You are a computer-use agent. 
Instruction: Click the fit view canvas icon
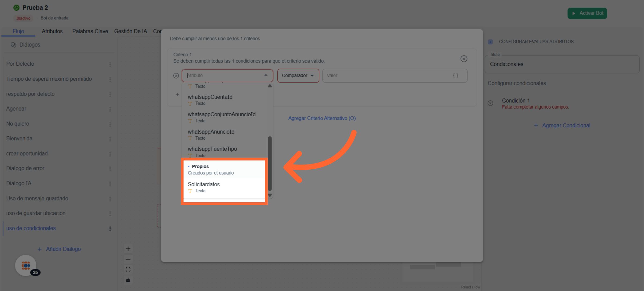tap(128, 269)
